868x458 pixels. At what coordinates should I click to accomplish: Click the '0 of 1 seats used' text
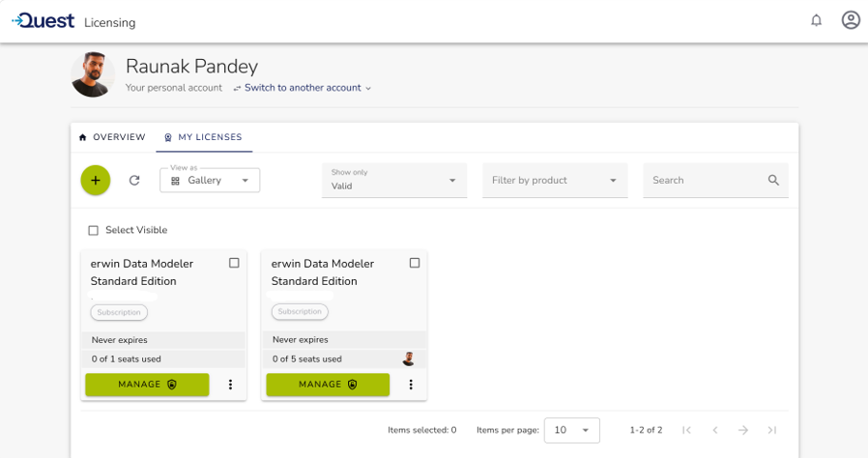pos(127,359)
